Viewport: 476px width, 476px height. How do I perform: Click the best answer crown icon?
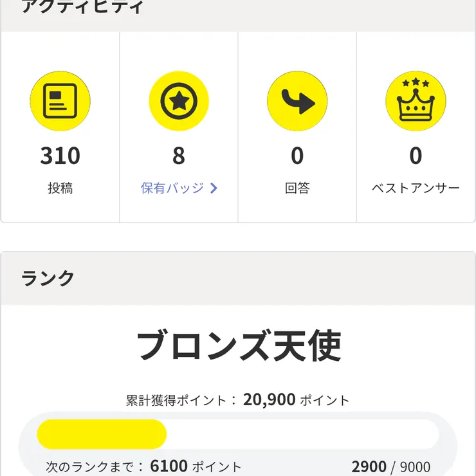pyautogui.click(x=416, y=101)
